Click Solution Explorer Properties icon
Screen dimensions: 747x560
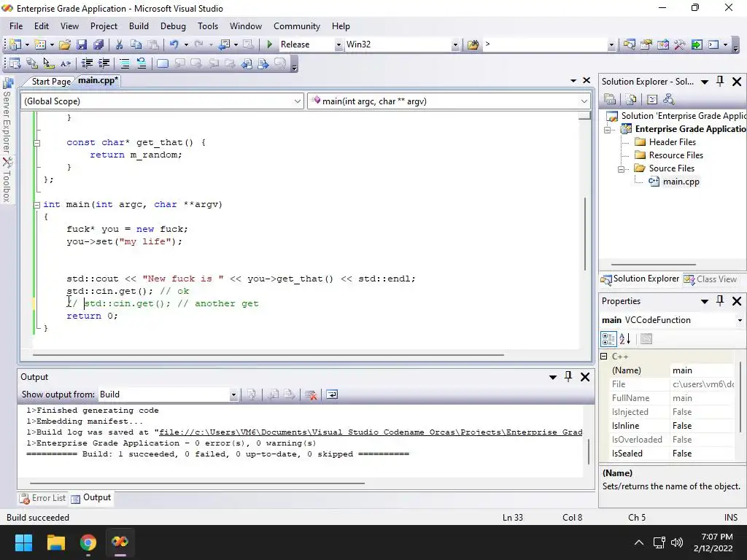tap(610, 99)
